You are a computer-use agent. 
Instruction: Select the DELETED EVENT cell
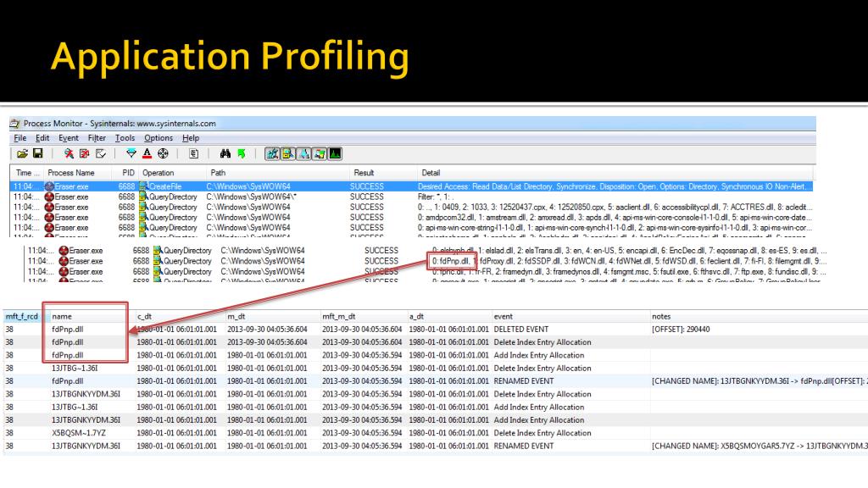(521, 330)
